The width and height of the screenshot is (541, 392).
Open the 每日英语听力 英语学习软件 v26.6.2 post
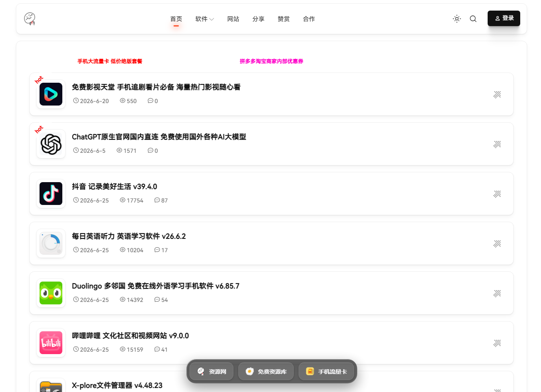pyautogui.click(x=129, y=236)
